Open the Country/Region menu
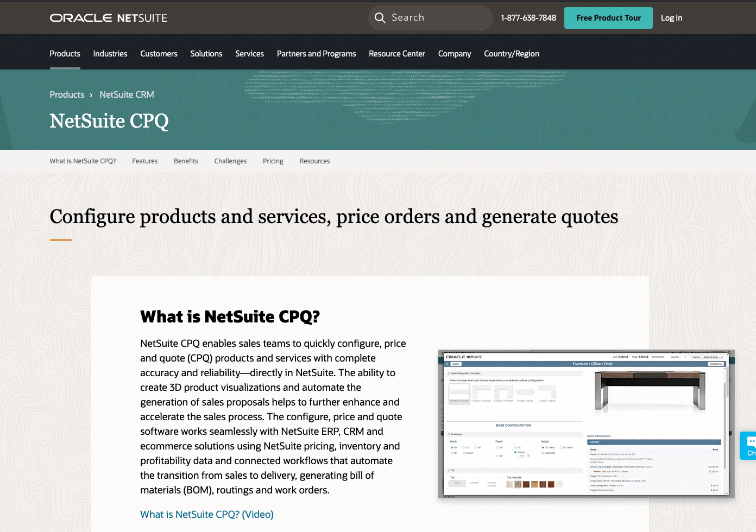 coord(512,54)
